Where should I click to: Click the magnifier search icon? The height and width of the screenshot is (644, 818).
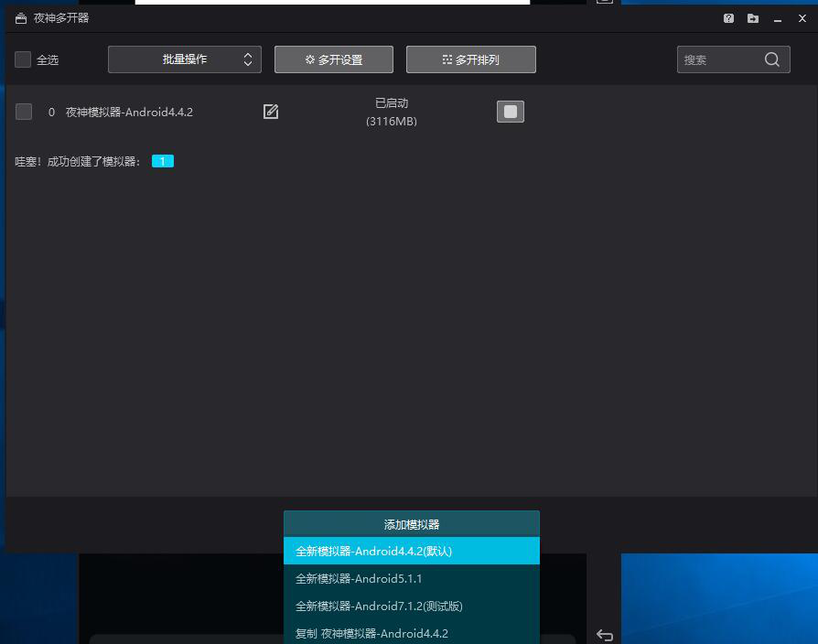[772, 59]
